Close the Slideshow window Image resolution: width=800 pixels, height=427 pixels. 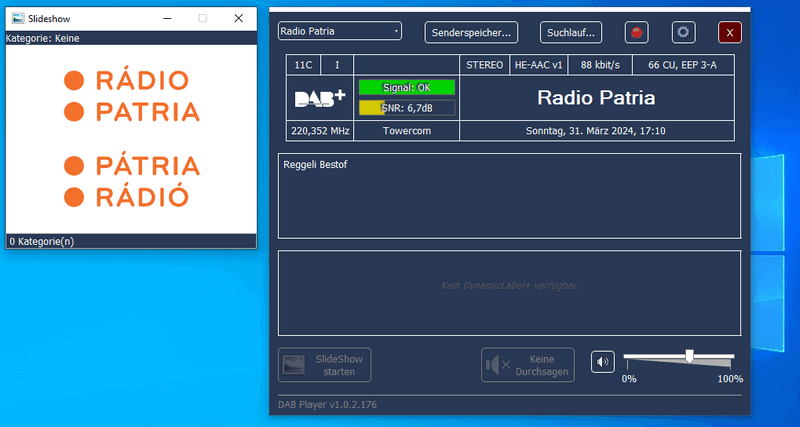(238, 18)
